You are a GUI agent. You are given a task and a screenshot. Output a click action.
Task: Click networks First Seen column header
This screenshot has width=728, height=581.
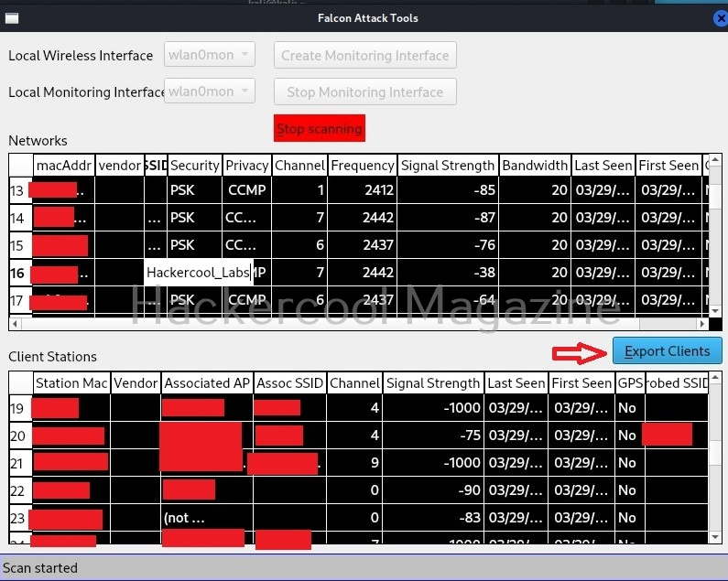[x=668, y=166]
